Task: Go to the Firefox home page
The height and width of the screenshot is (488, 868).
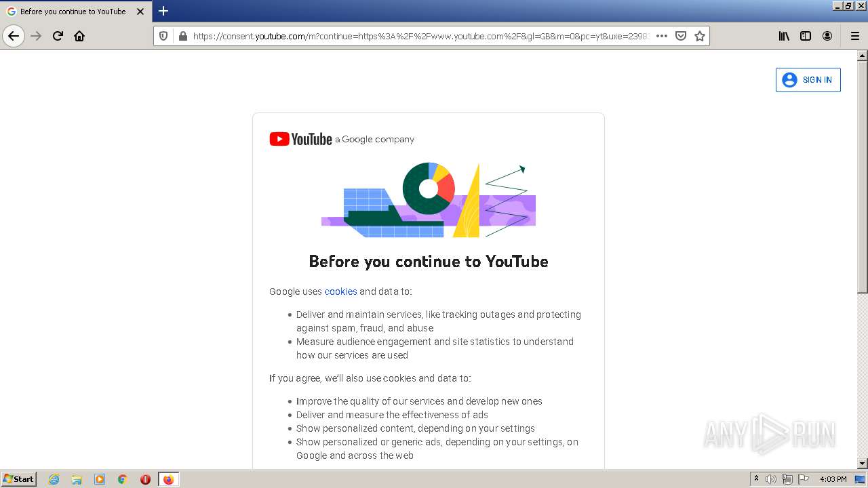Action: [79, 36]
